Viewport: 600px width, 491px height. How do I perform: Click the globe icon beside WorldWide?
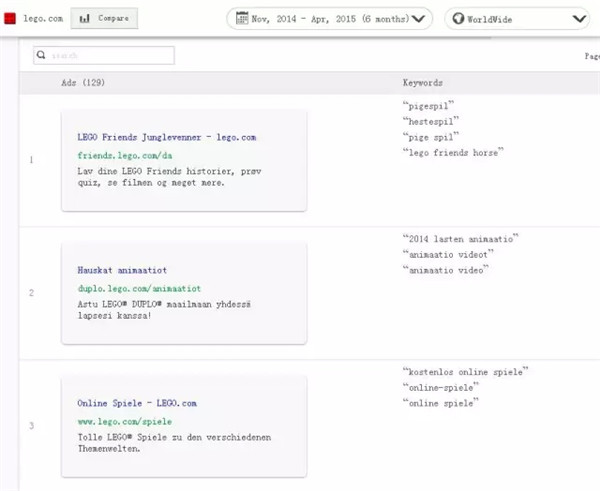458,18
